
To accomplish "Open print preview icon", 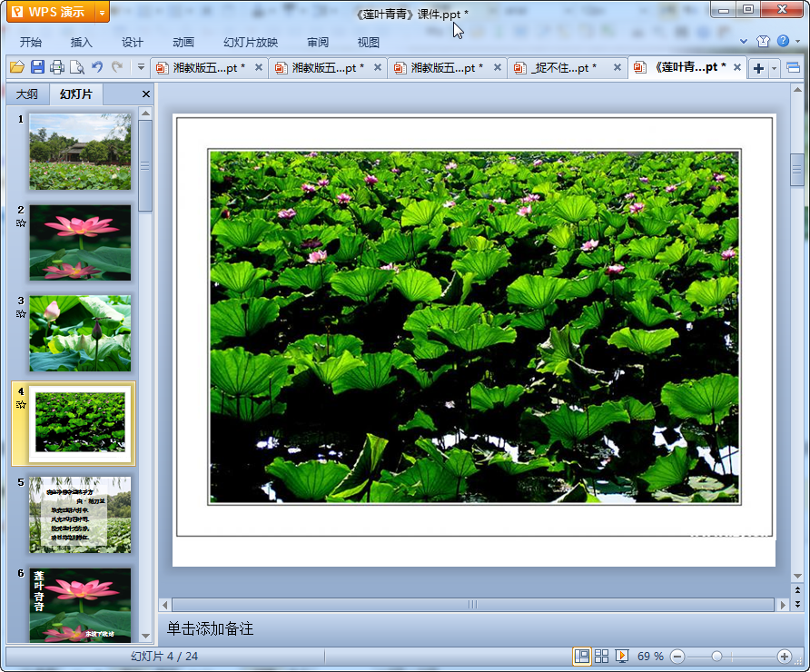I will pos(77,67).
